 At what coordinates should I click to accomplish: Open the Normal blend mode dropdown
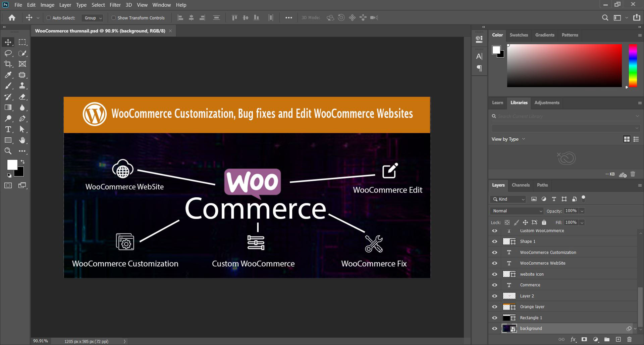pyautogui.click(x=517, y=211)
